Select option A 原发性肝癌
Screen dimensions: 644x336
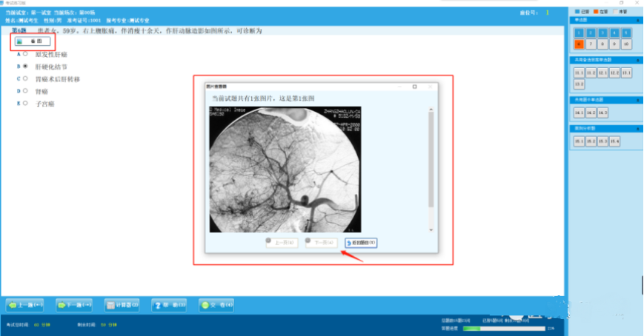[26, 54]
